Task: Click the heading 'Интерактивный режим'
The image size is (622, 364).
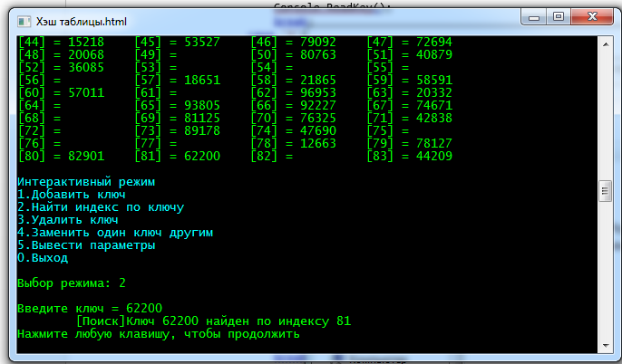Action: 86,182
